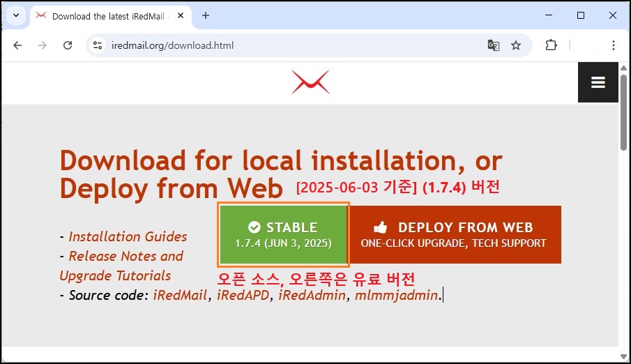Click the iRedMail envelope logo
Viewport: 631px width, 364px height.
tap(310, 82)
